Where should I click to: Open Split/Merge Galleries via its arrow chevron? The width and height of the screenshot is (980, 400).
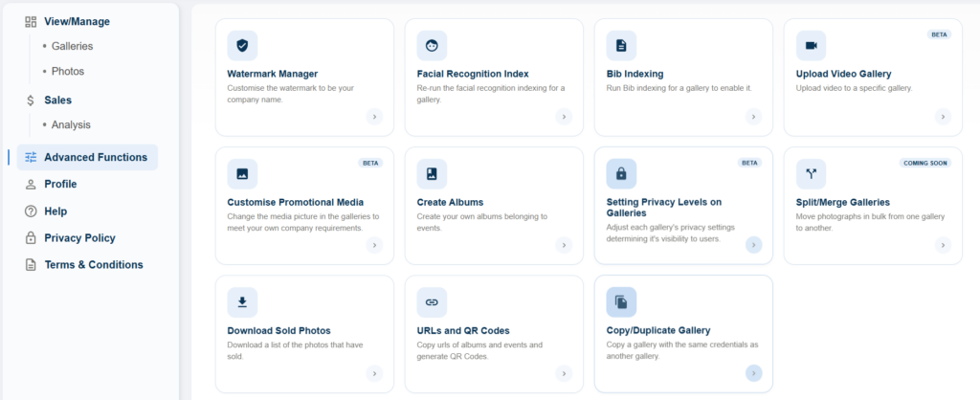[x=943, y=245]
